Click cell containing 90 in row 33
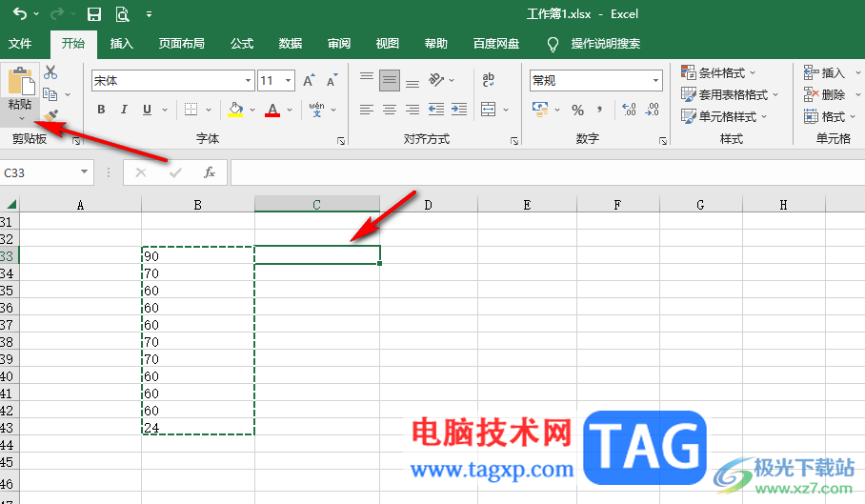The width and height of the screenshot is (865, 504). pos(198,256)
